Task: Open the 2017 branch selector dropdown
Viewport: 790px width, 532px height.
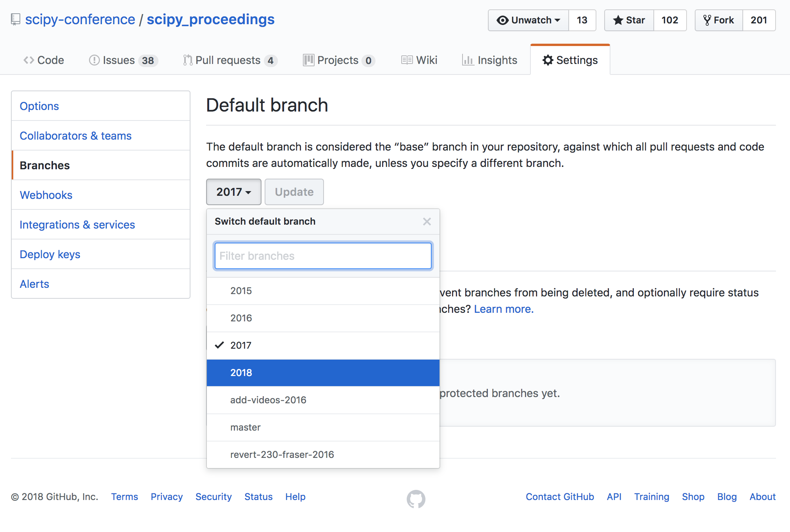Action: coord(233,192)
